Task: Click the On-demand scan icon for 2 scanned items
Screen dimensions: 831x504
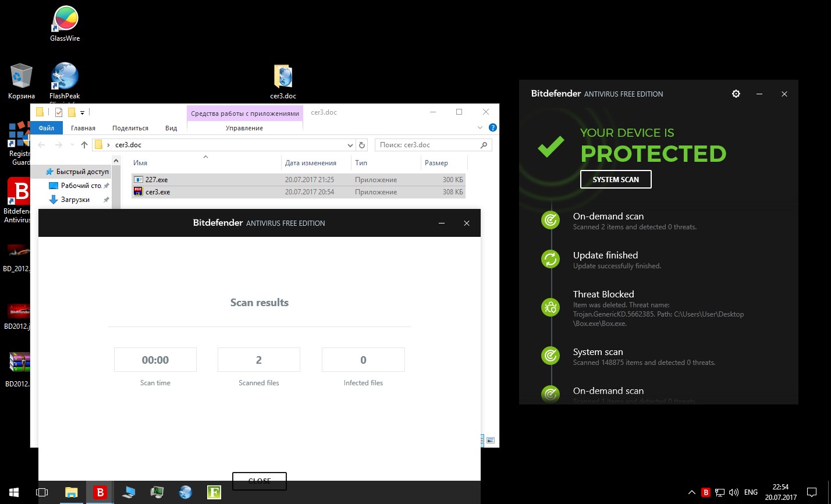Action: click(x=550, y=220)
